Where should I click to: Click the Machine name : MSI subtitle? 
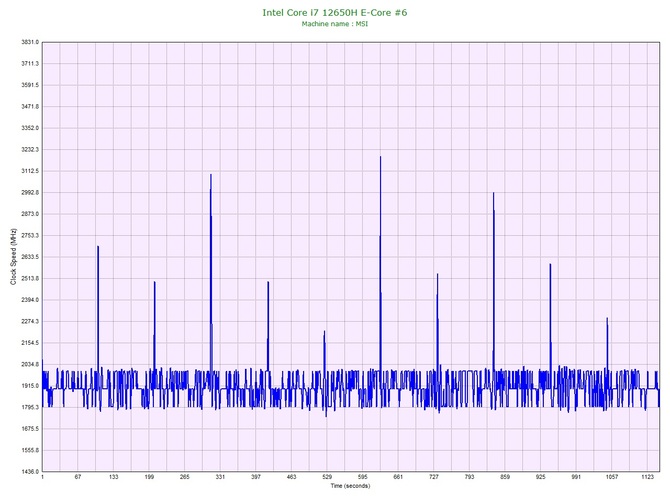point(334,23)
